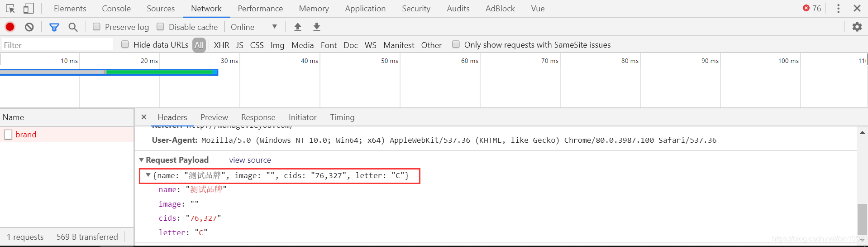
Task: Check Only show requests with SameSite issues
Action: [x=456, y=44]
